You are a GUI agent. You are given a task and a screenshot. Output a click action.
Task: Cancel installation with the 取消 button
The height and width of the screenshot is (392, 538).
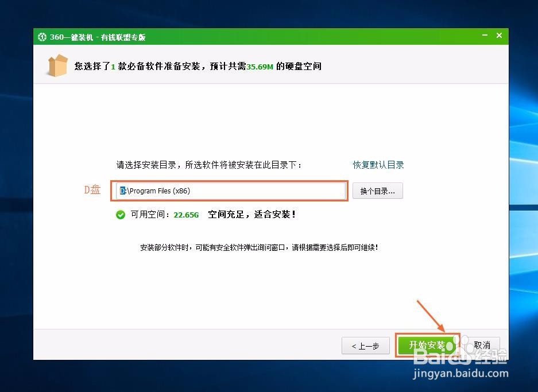tap(482, 345)
